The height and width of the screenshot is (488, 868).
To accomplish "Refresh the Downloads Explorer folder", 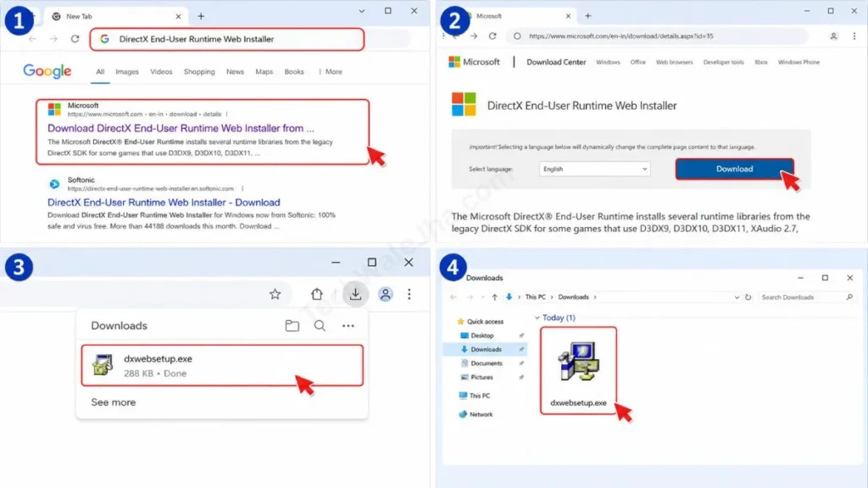I will coord(748,297).
